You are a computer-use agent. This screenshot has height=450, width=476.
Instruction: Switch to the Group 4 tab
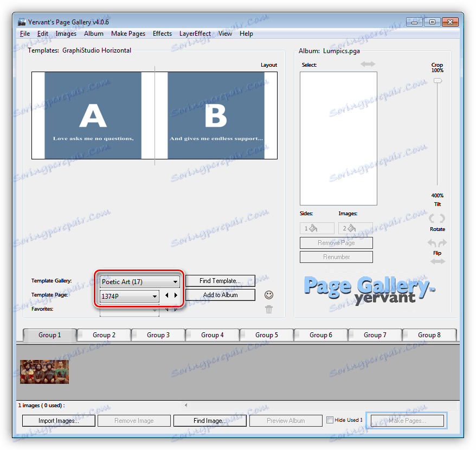point(212,335)
